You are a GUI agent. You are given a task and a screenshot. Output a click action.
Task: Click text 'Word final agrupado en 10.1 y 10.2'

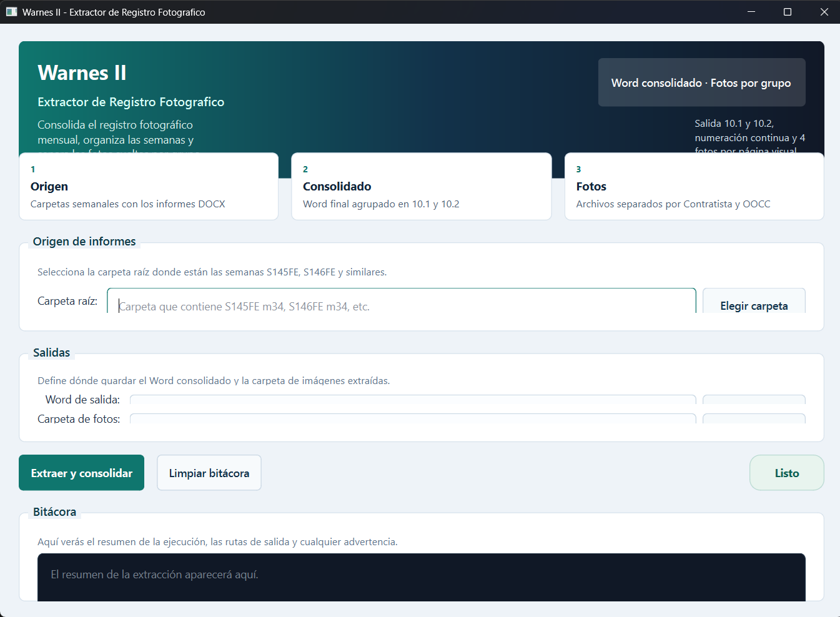381,204
